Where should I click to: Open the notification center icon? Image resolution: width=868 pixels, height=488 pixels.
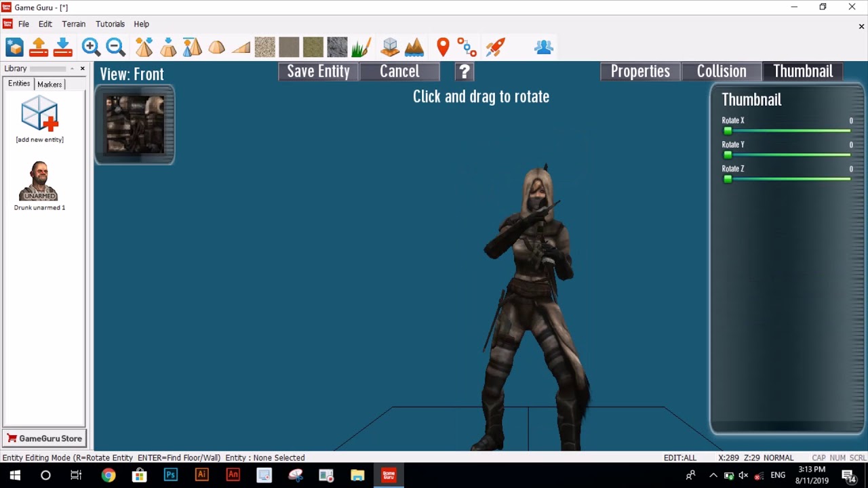coord(848,475)
